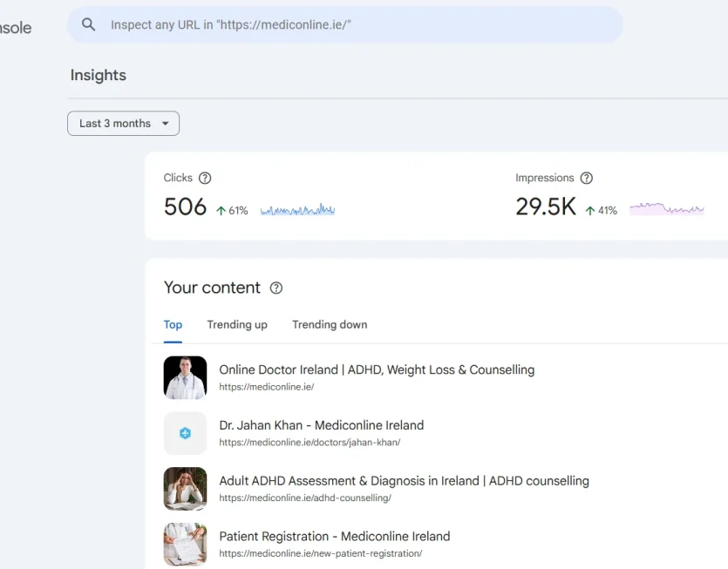Click the clicks sparkline chart
This screenshot has width=728, height=569.
(297, 210)
